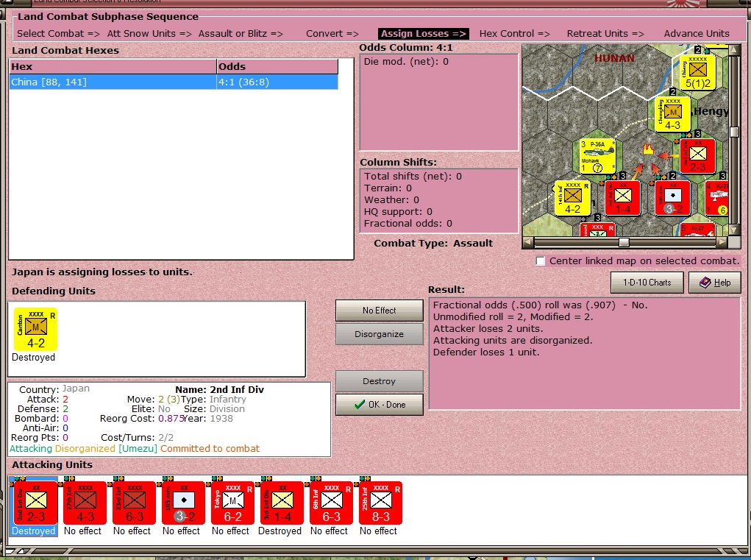Select the Canton 4-2 defending unit
Screen dimensions: 751x560
[x=35, y=330]
